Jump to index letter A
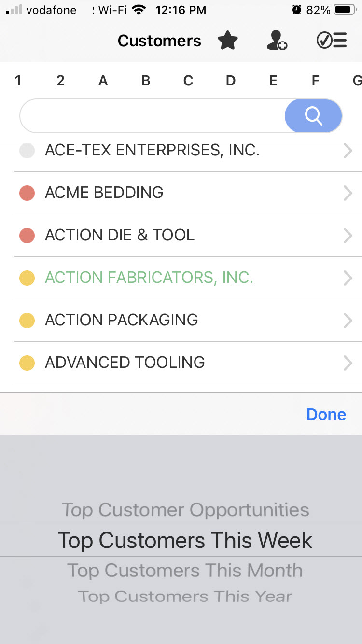This screenshot has width=362, height=644. tap(103, 81)
